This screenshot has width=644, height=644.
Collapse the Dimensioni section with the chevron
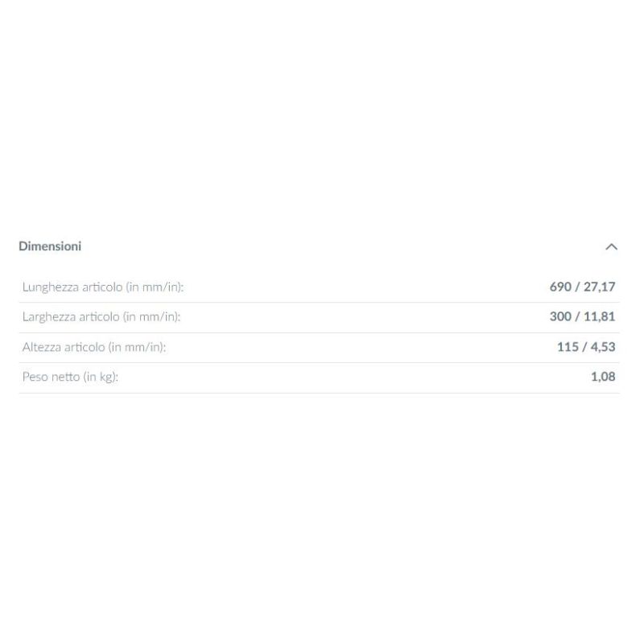tap(611, 246)
